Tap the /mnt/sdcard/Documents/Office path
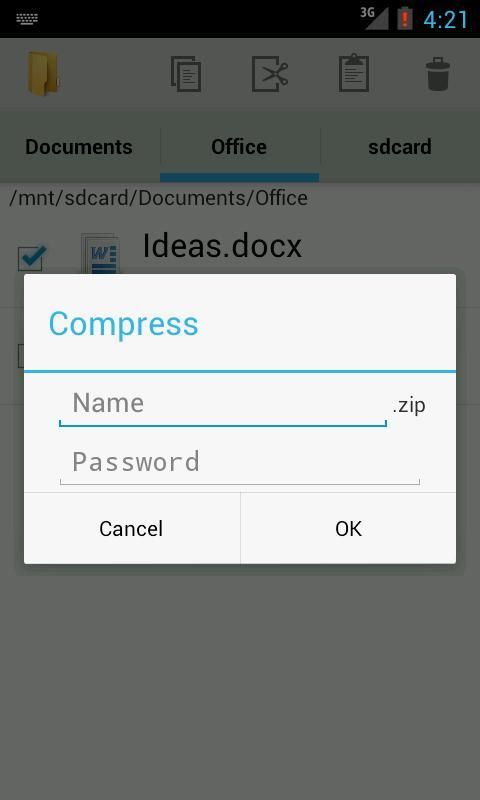Screen dimensions: 480x800 (x=158, y=198)
